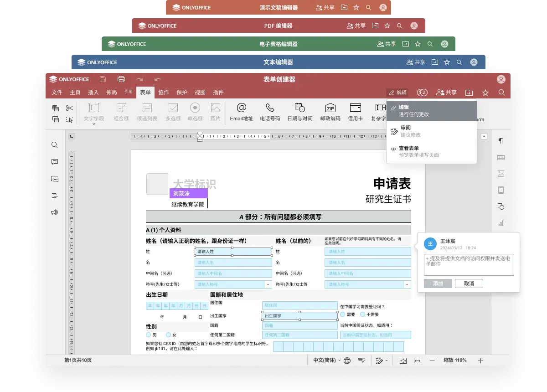The image size is (547, 392).
Task: Toggle spell checking in the status bar
Action: (x=361, y=360)
